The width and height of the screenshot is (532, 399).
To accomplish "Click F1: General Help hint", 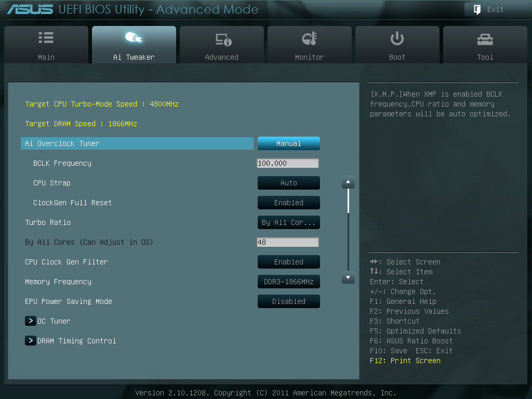I will coord(403,301).
